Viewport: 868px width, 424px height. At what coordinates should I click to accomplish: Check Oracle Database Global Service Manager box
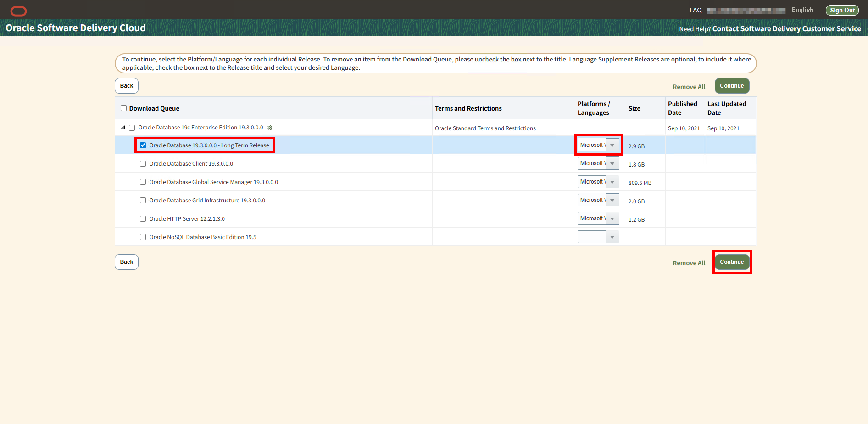click(143, 182)
